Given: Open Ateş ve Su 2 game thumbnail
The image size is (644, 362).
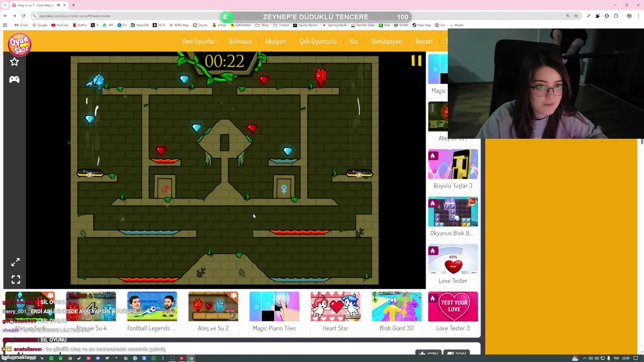Looking at the screenshot, I should pos(213,306).
